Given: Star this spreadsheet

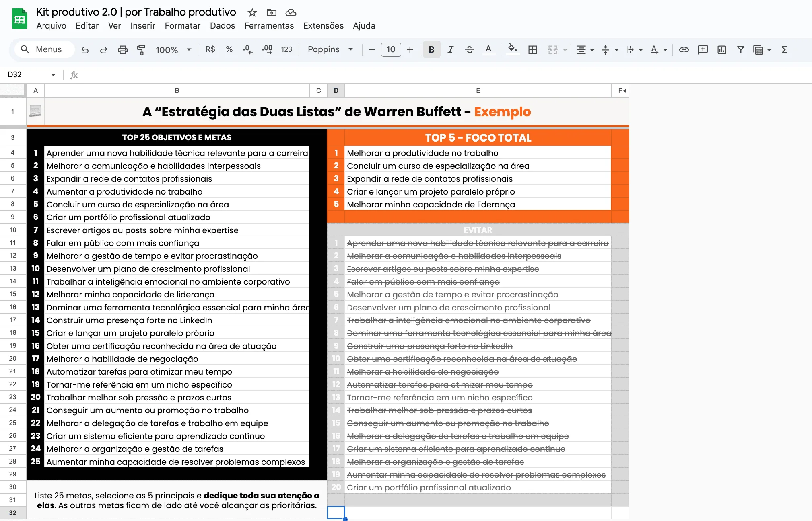Looking at the screenshot, I should coord(252,12).
